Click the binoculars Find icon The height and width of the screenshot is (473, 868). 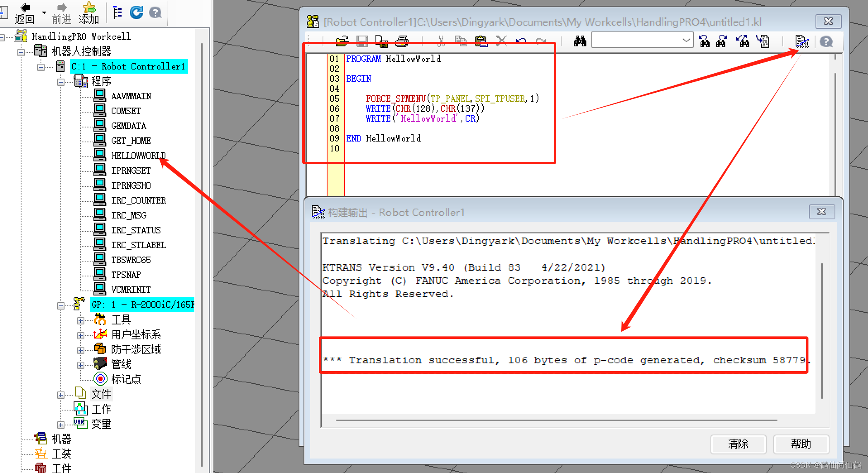[x=580, y=41]
